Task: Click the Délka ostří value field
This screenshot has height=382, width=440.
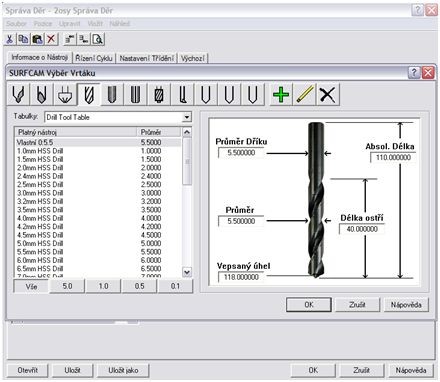Action: coord(362,229)
